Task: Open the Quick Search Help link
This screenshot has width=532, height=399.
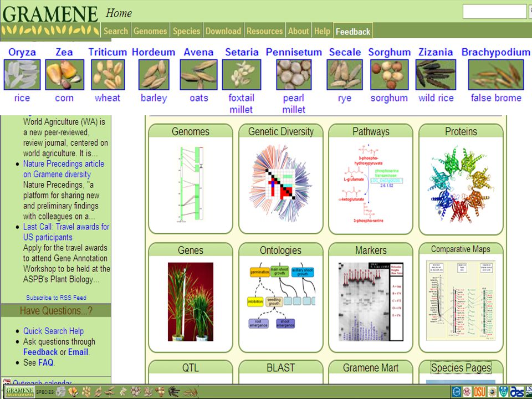Action: click(53, 331)
